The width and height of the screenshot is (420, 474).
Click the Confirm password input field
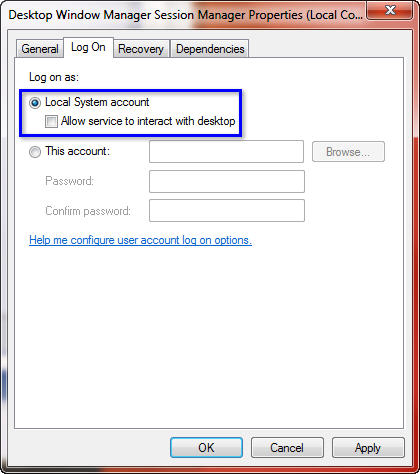[227, 210]
